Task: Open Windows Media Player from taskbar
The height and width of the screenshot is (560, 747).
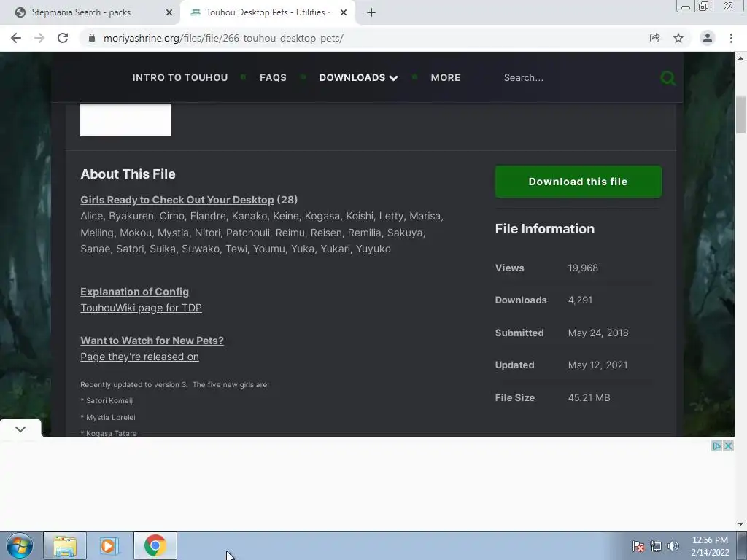Action: [109, 545]
